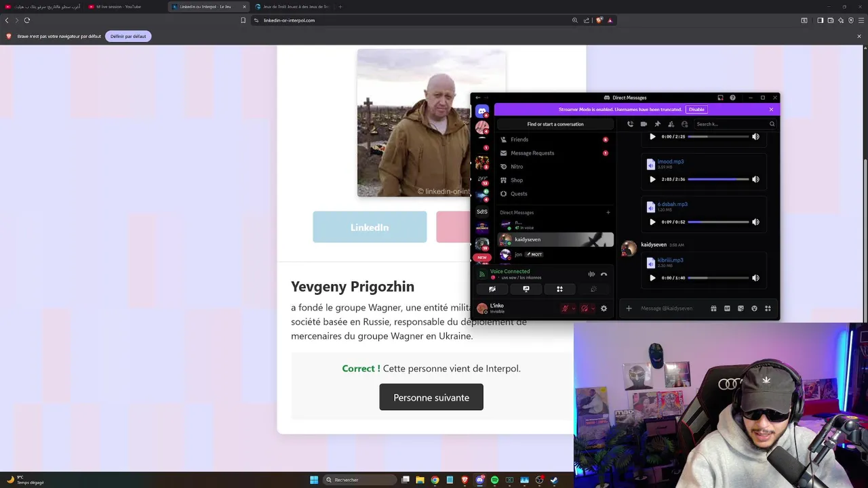Open File Explorer from taskbar
This screenshot has height=488, width=868.
point(420,480)
